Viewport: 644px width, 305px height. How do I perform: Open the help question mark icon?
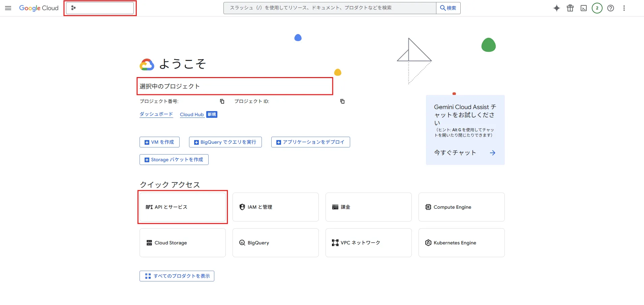coord(611,8)
